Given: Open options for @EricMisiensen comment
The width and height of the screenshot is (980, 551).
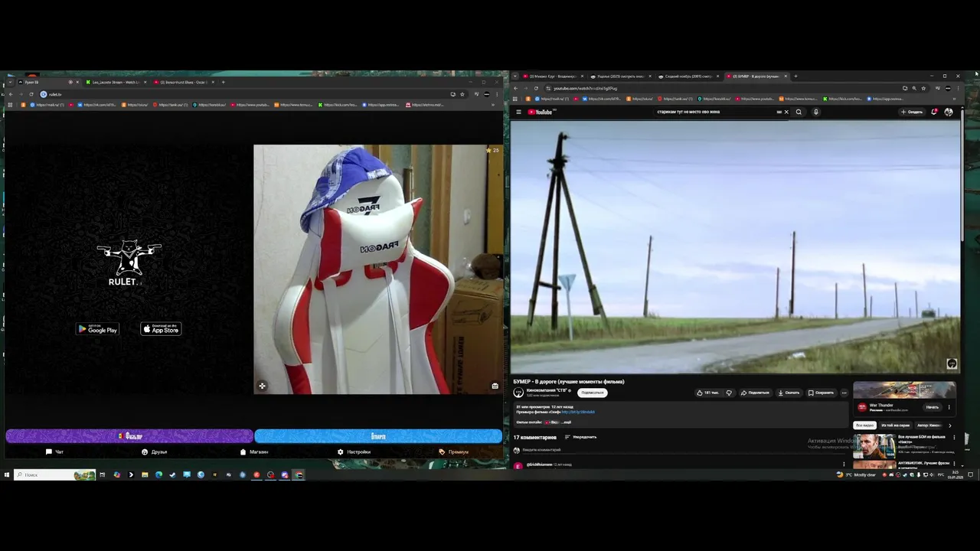Looking at the screenshot, I should 844,465.
